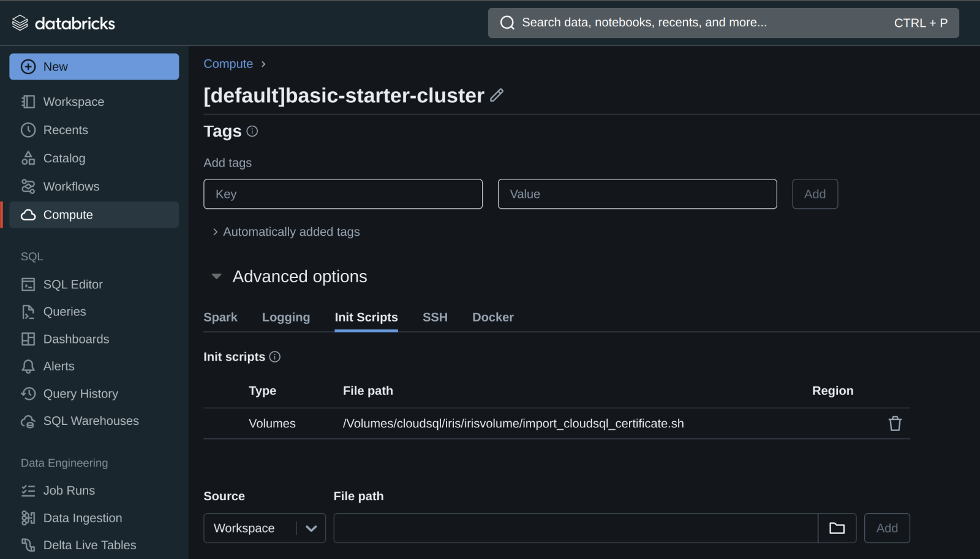This screenshot has height=559, width=980.
Task: Go to Workflows in the sidebar
Action: (x=71, y=187)
